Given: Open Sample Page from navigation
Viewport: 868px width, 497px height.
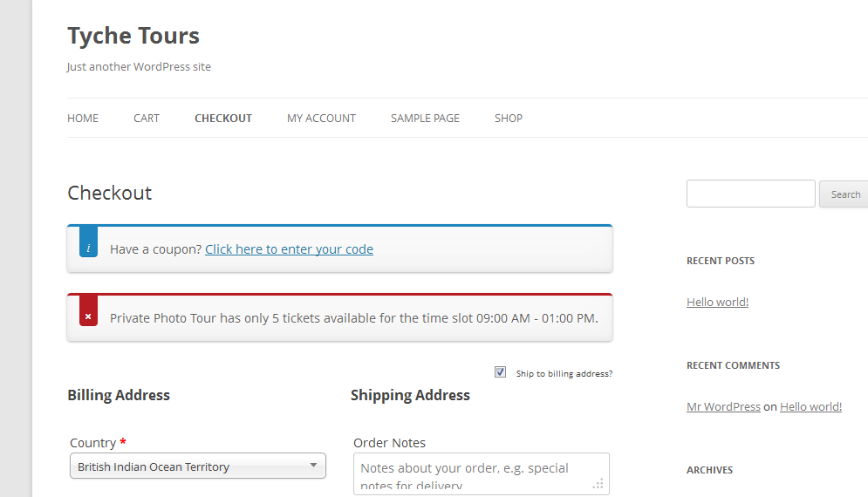Looking at the screenshot, I should click(x=425, y=119).
